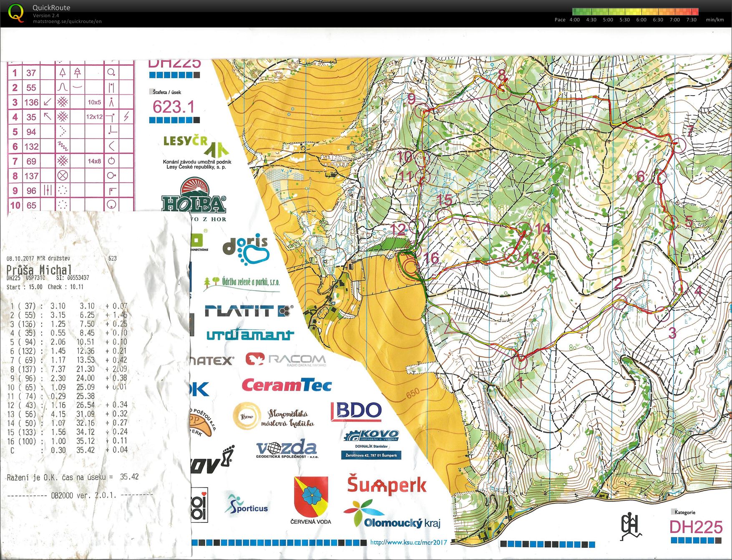Click the Olomoucký kraj logo

click(391, 514)
